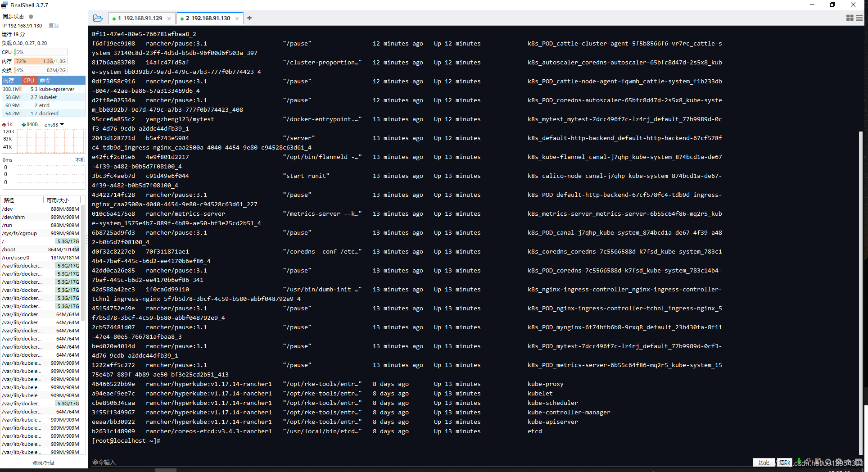Image resolution: width=868 pixels, height=472 pixels.
Task: Click kube-controller-manager in terminal output
Action: (569, 413)
